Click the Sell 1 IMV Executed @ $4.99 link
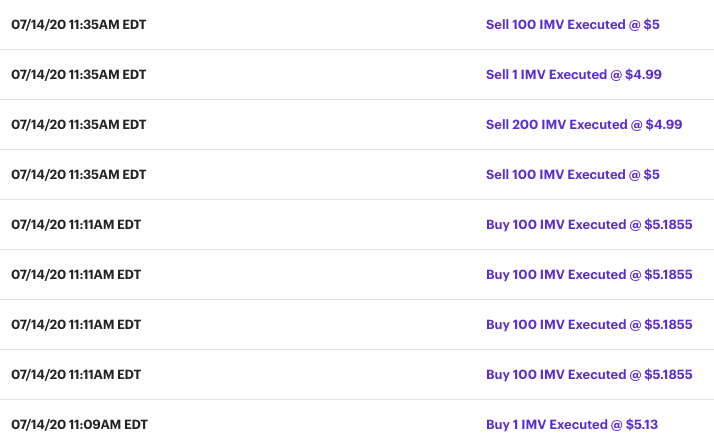714x442 pixels. 573,74
